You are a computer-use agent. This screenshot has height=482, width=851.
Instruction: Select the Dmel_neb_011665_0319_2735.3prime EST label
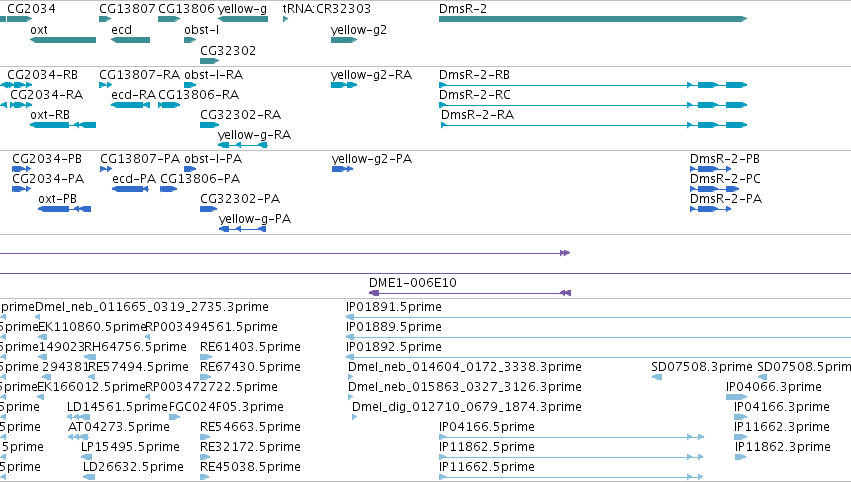pyautogui.click(x=152, y=307)
